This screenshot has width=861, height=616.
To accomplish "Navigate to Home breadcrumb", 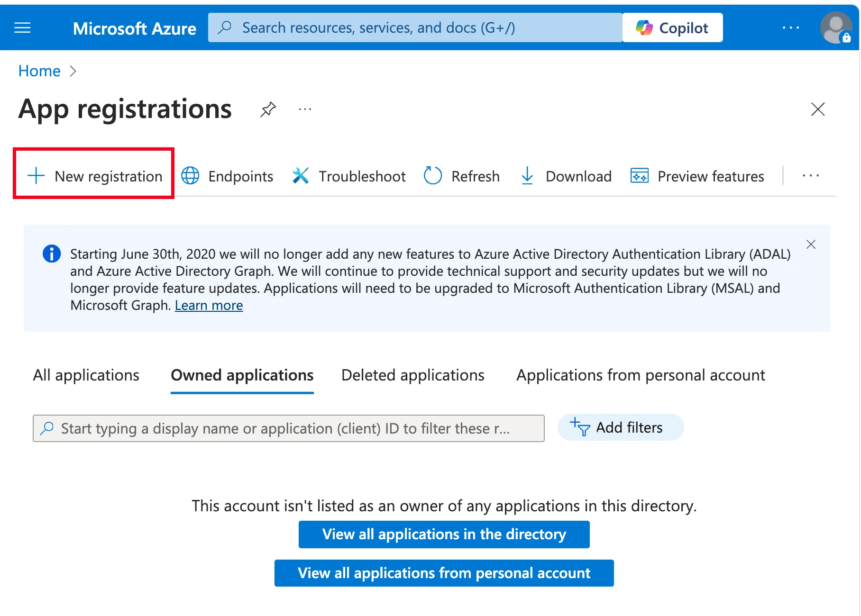I will 39,71.
